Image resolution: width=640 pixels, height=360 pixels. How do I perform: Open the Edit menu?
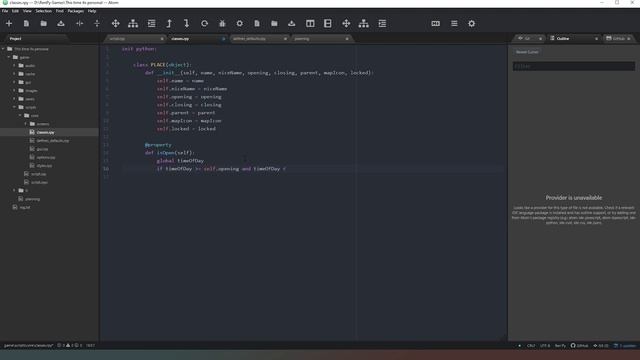pos(16,11)
